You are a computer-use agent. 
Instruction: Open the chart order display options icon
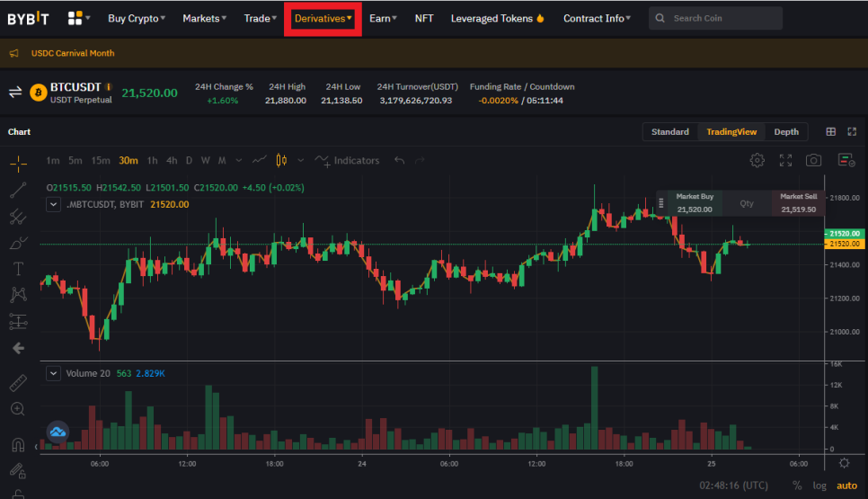point(846,161)
